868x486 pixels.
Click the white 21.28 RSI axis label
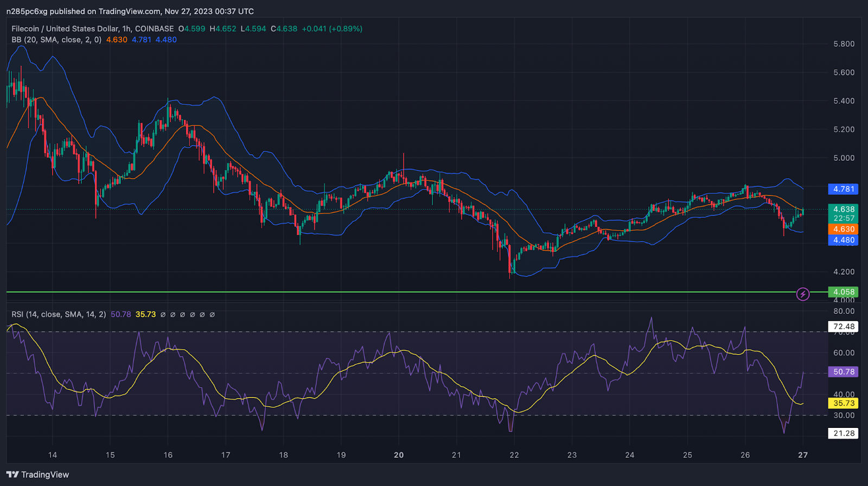[843, 433]
